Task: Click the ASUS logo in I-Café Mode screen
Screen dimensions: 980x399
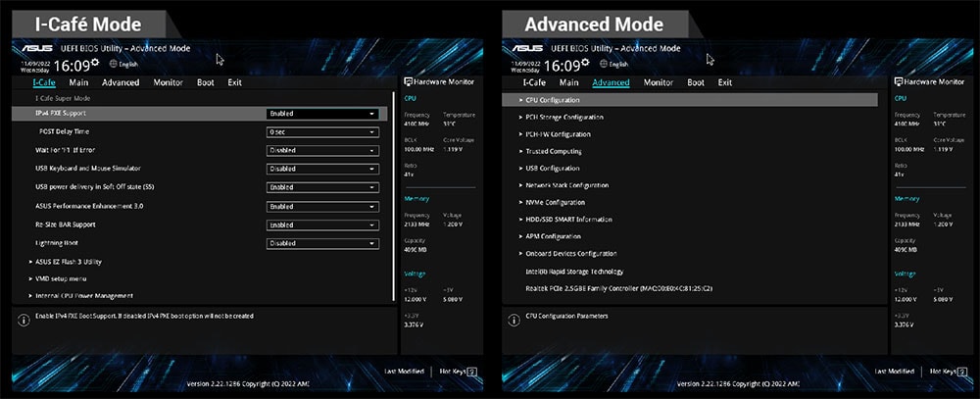Action: [37, 48]
